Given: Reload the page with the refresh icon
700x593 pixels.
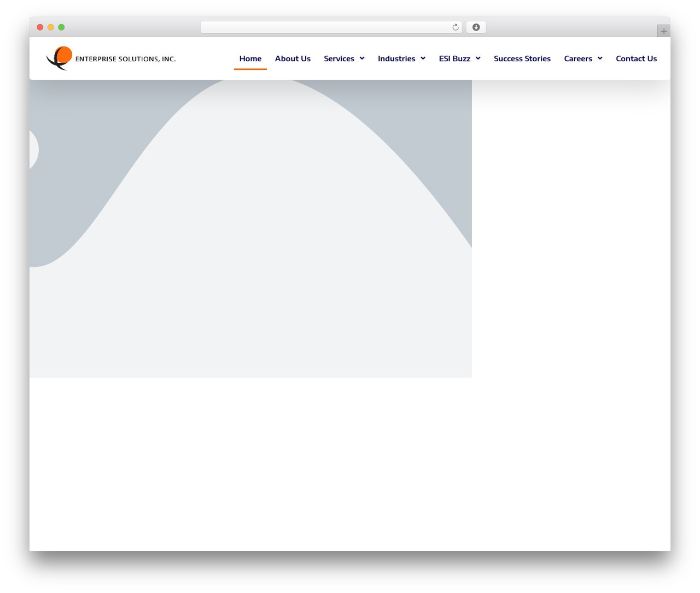Looking at the screenshot, I should tap(456, 27).
